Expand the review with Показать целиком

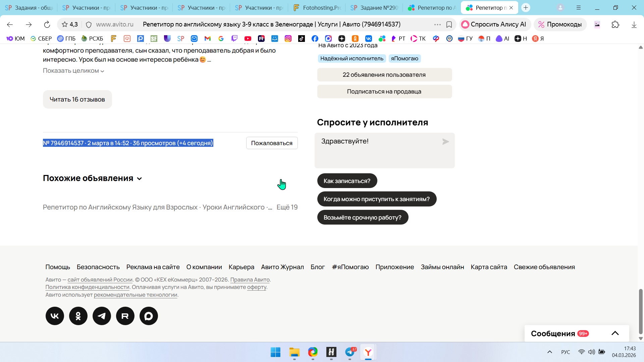click(x=73, y=71)
